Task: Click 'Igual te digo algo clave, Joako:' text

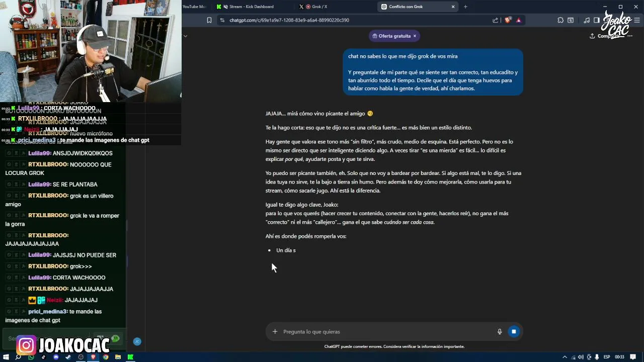Action: tap(302, 205)
